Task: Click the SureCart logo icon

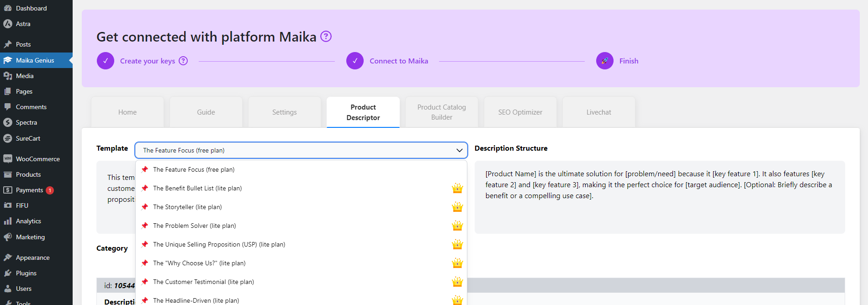Action: 8,138
